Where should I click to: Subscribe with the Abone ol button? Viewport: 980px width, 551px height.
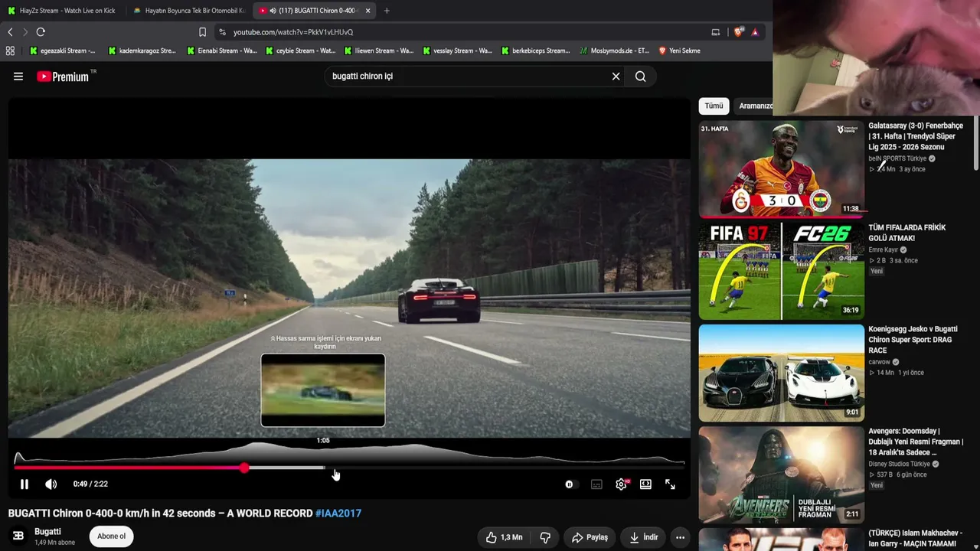tap(111, 536)
